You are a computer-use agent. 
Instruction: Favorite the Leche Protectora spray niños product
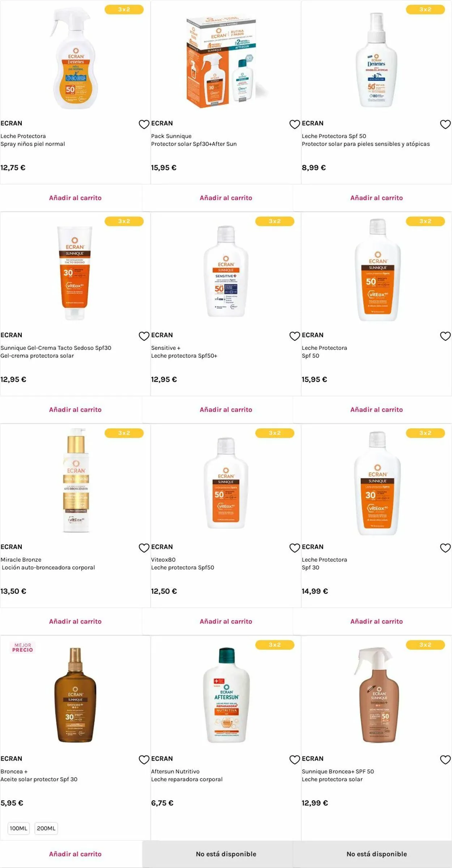[144, 124]
